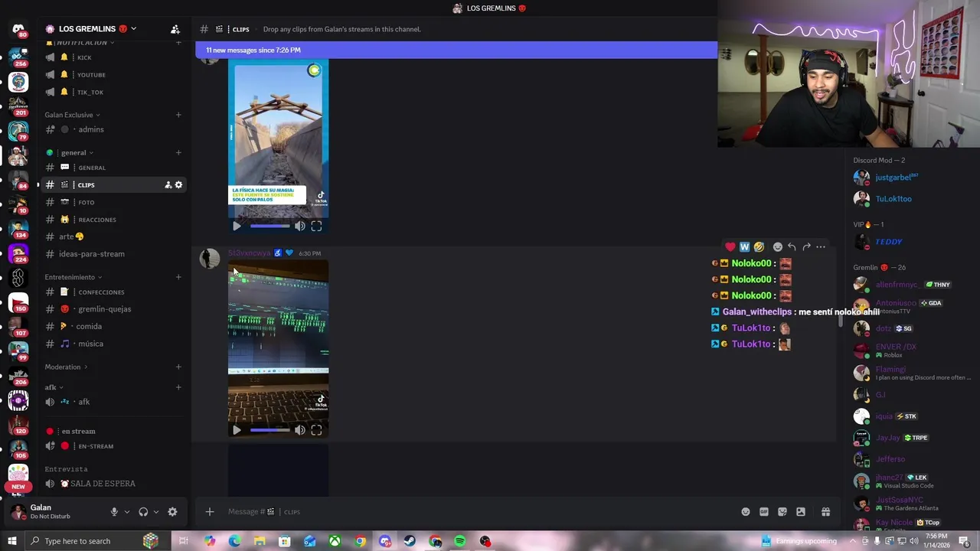The image size is (980, 551).
Task: Open Xbox app from the taskbar
Action: pos(335,541)
